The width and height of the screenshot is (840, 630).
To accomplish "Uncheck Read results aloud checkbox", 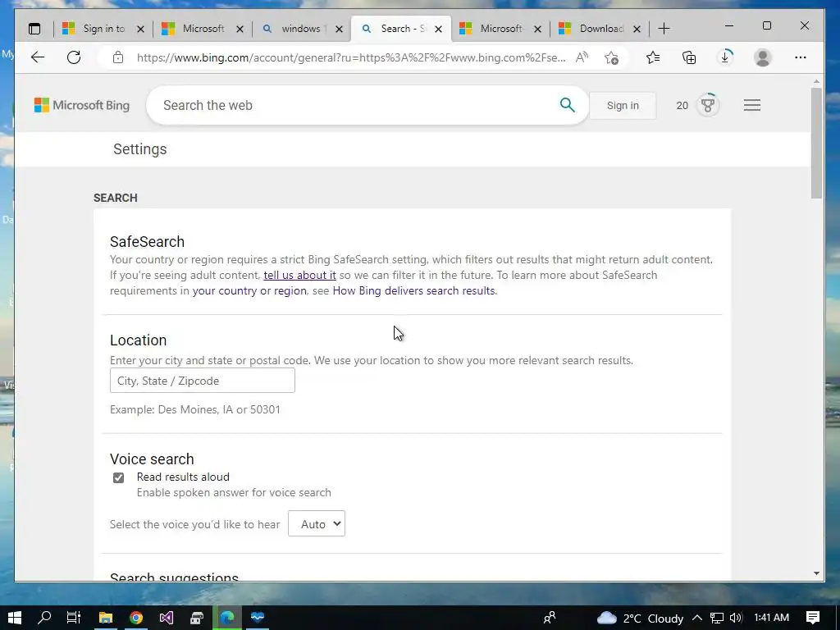I will 118,477.
